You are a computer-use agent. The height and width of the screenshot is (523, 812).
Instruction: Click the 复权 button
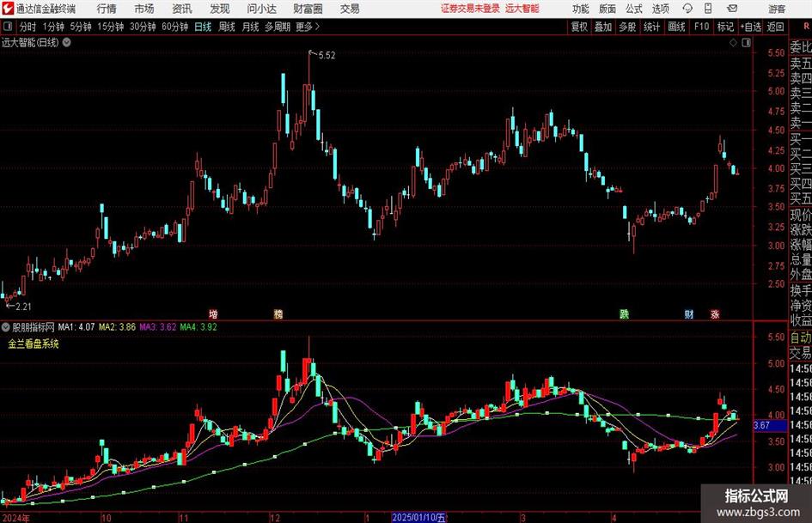[579, 27]
